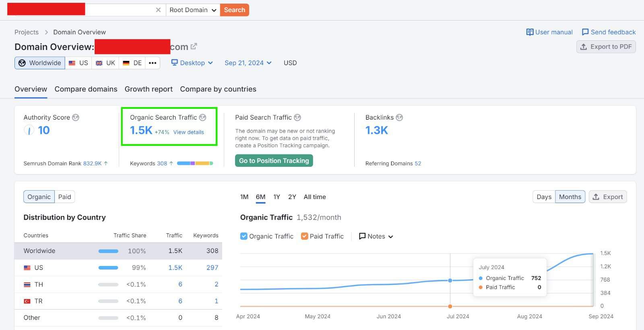Switch distribution view to Paid
The height and width of the screenshot is (330, 644).
64,197
